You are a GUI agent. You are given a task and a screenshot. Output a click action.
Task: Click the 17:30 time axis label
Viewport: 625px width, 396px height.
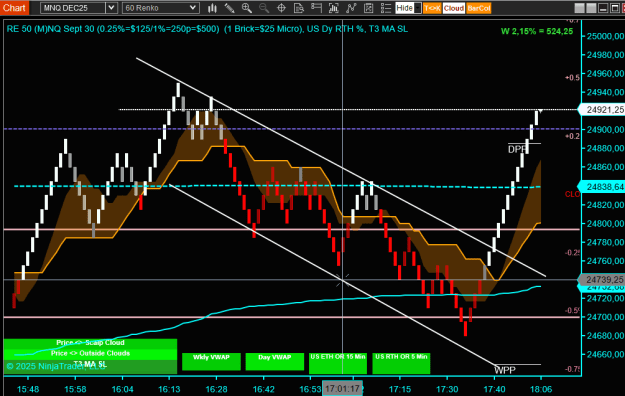pyautogui.click(x=447, y=389)
